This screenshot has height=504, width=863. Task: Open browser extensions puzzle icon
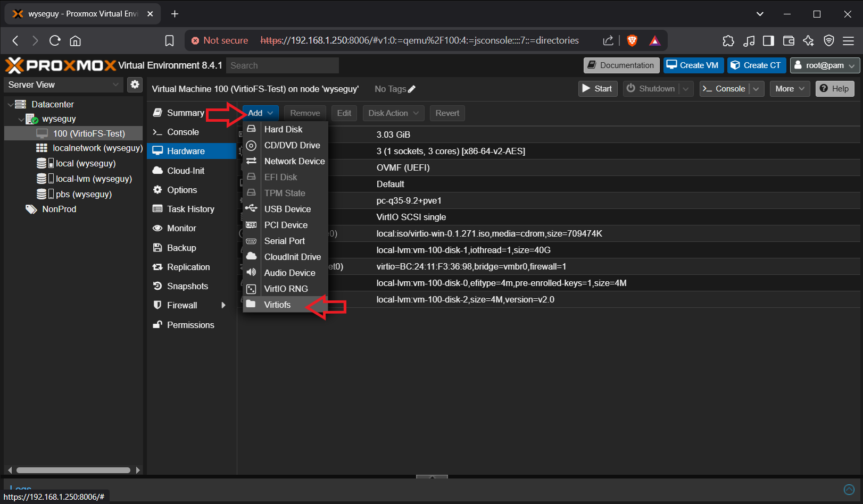coord(728,40)
